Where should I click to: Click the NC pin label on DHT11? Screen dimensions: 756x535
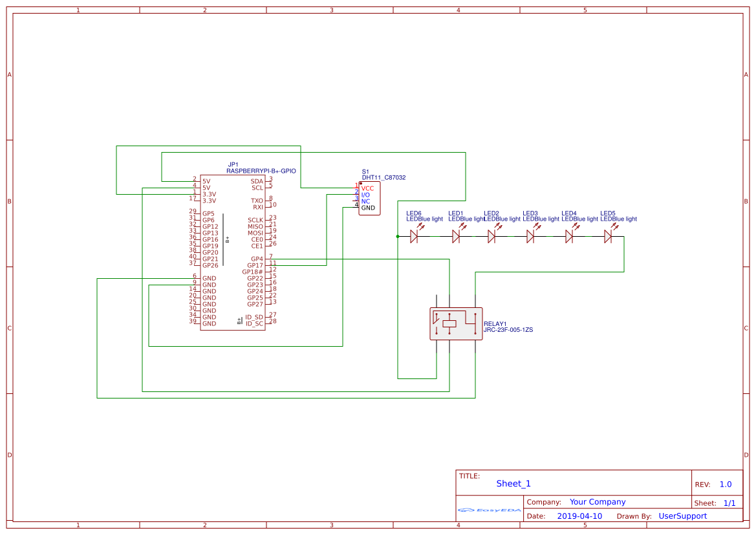[365, 201]
